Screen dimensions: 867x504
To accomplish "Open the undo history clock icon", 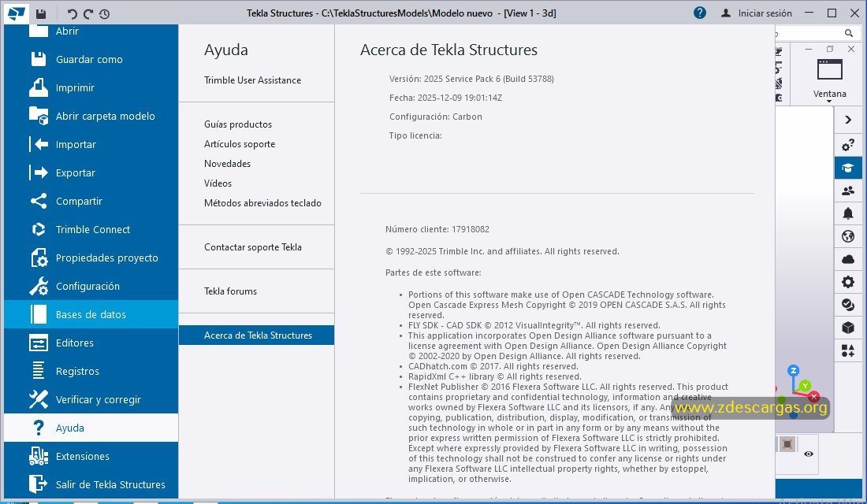I will click(x=104, y=14).
